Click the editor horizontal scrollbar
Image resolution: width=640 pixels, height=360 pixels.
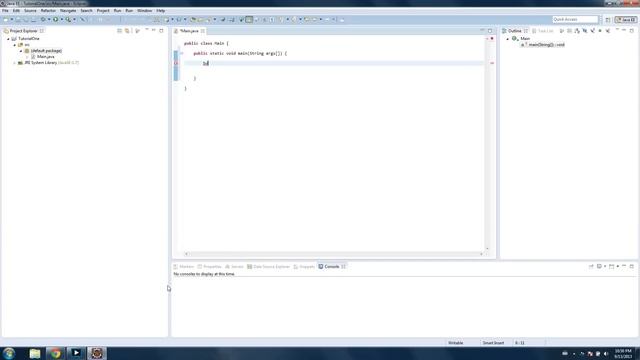(x=333, y=254)
